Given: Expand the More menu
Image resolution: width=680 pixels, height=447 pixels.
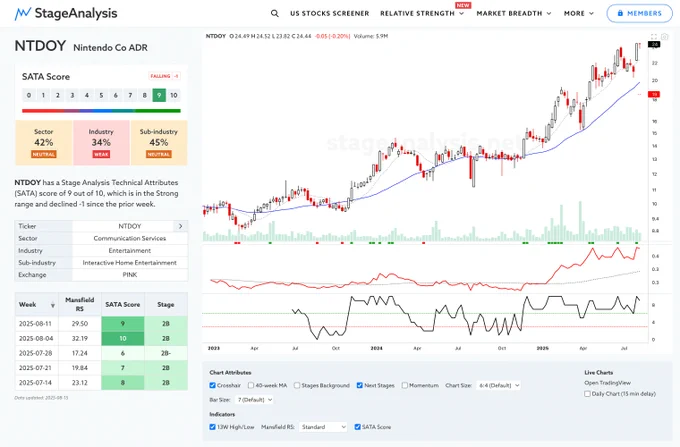Looking at the screenshot, I should [579, 13].
